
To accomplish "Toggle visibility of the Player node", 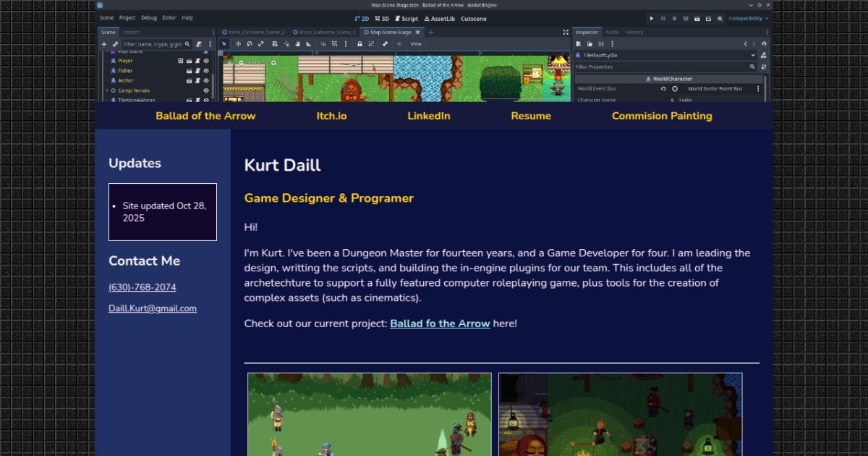I will tap(206, 61).
